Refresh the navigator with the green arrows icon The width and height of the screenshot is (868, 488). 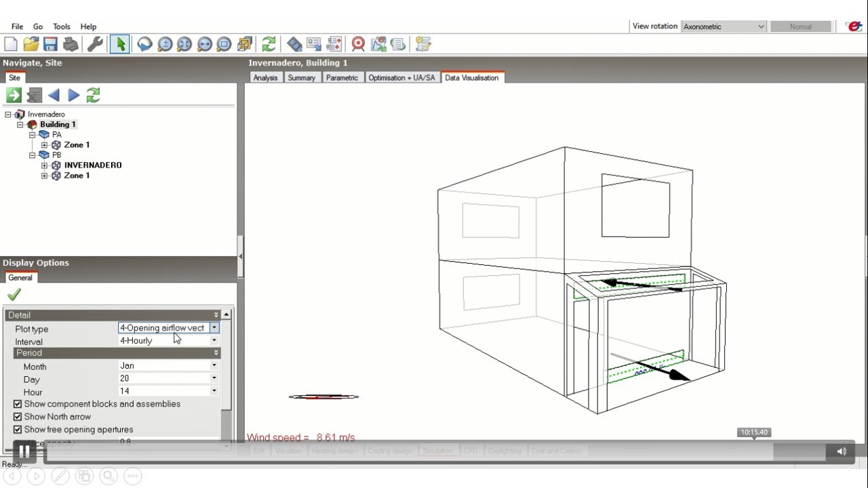[x=94, y=96]
